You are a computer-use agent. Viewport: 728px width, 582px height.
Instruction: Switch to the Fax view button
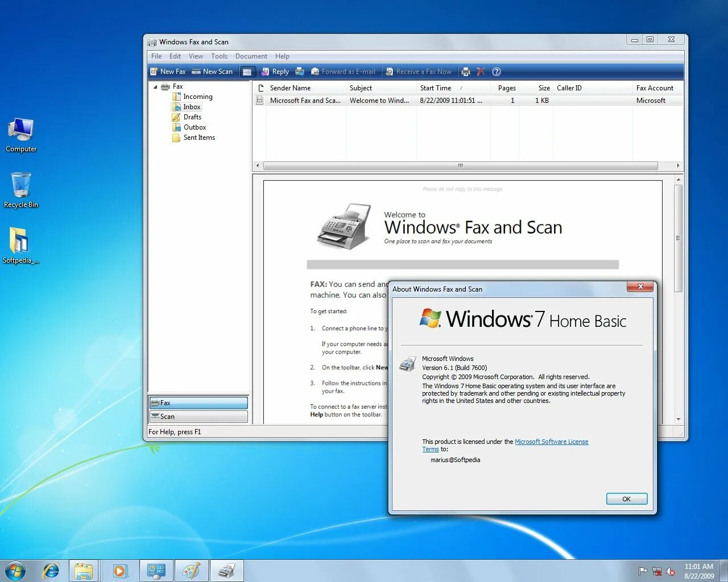pyautogui.click(x=198, y=403)
